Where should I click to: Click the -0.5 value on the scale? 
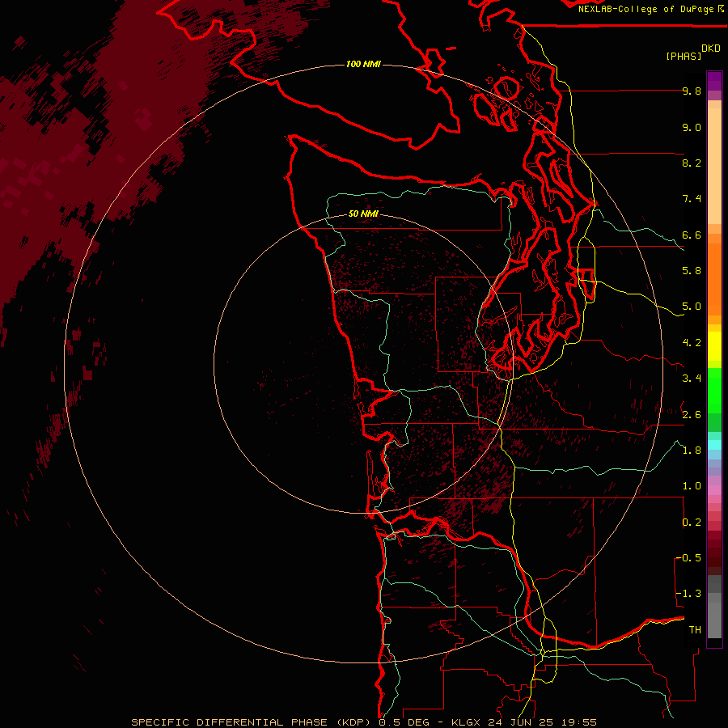pos(689,558)
